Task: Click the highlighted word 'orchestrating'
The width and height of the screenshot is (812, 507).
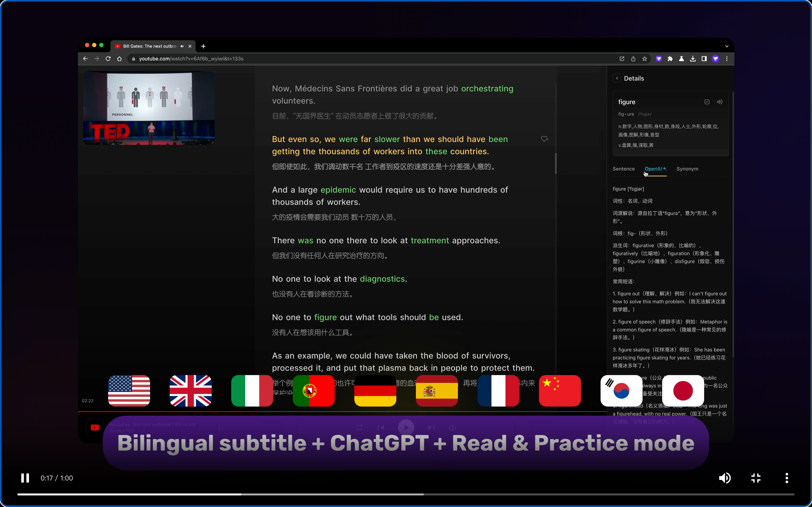Action: pos(487,89)
